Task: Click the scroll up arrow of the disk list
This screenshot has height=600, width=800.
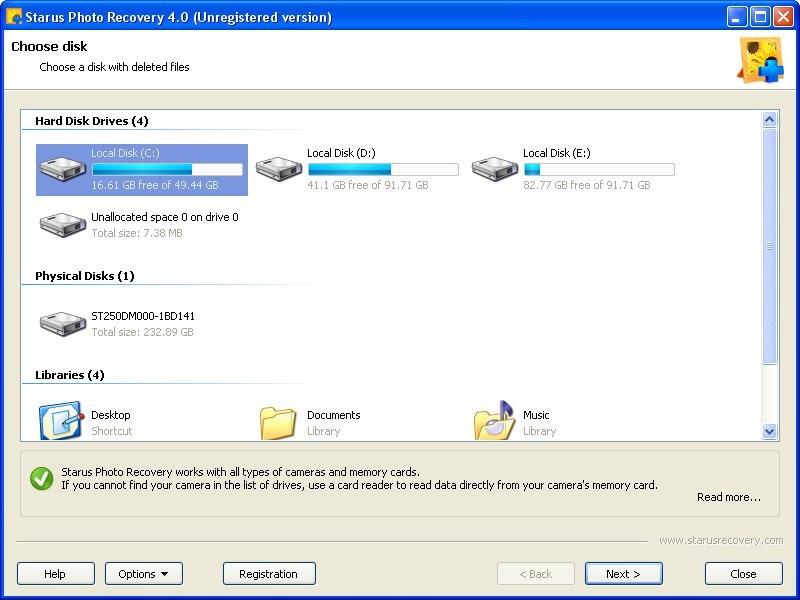Action: point(769,119)
